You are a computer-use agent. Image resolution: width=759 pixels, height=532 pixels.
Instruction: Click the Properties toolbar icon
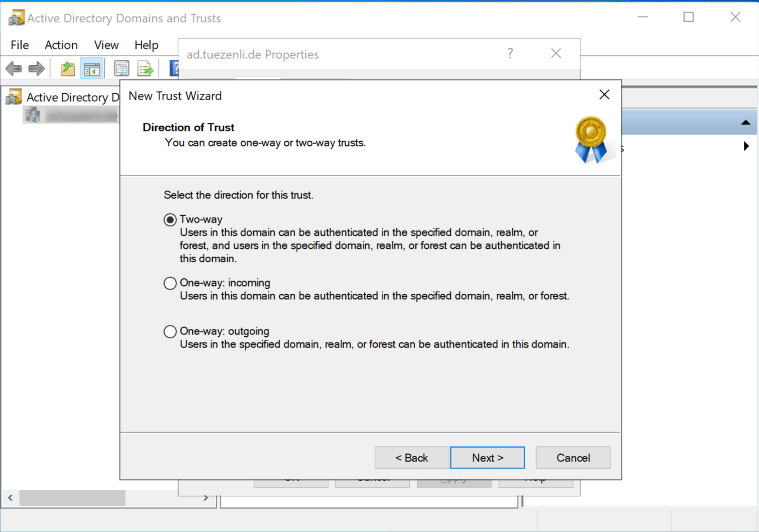click(x=122, y=69)
